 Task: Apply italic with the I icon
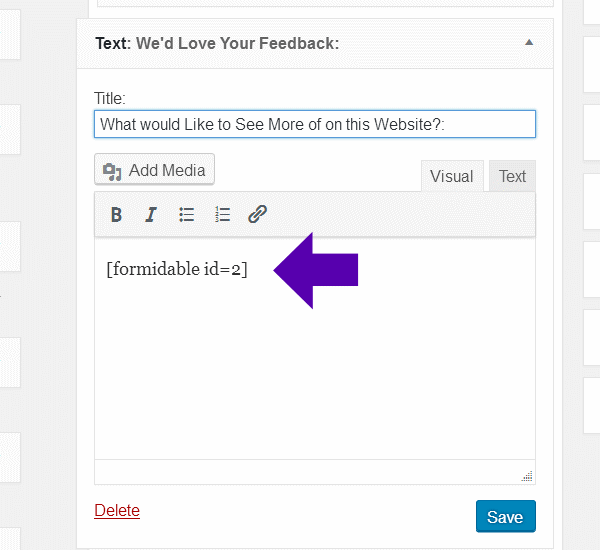[x=151, y=214]
